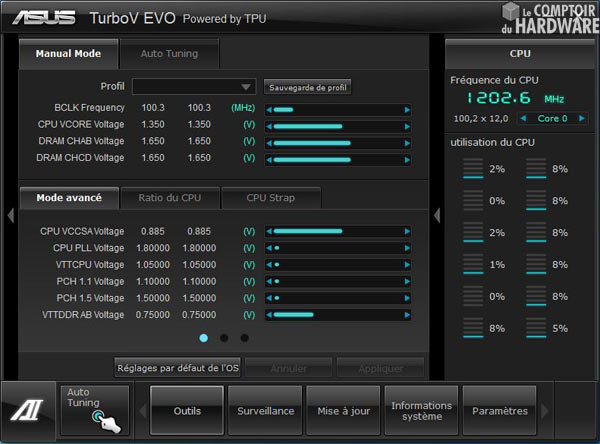Select the second page indicator dot

coord(224,339)
